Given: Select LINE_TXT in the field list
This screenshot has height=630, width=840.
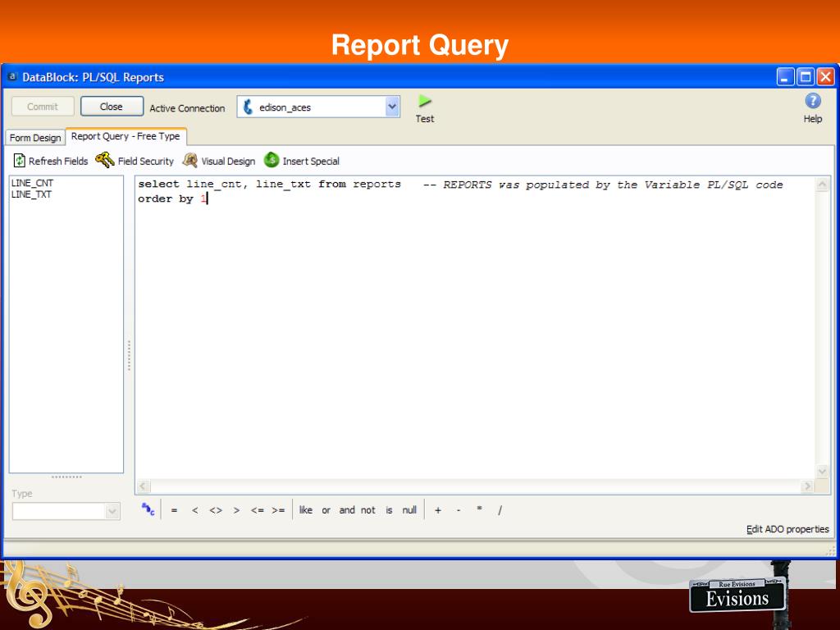Looking at the screenshot, I should (x=32, y=194).
